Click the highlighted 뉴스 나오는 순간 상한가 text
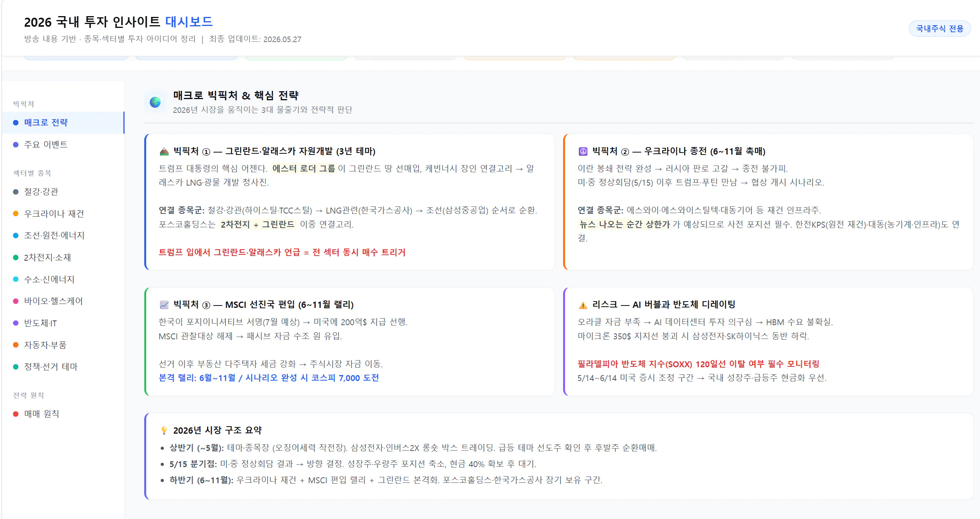Screen dimensions: 980x519 coord(624,225)
